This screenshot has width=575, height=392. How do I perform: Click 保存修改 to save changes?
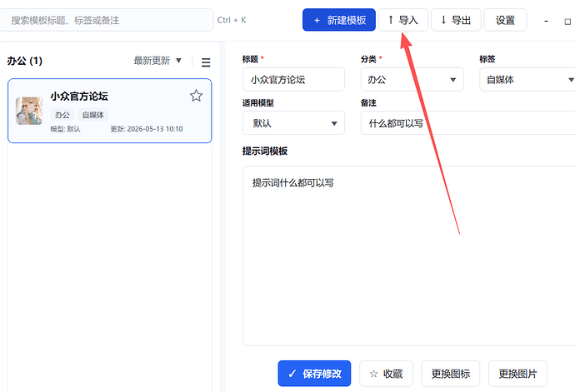[314, 374]
